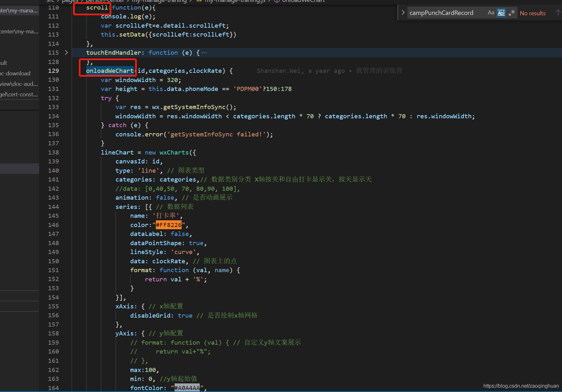Click the 'catch' keyword on line 135
The image size is (562, 392).
(117, 125)
